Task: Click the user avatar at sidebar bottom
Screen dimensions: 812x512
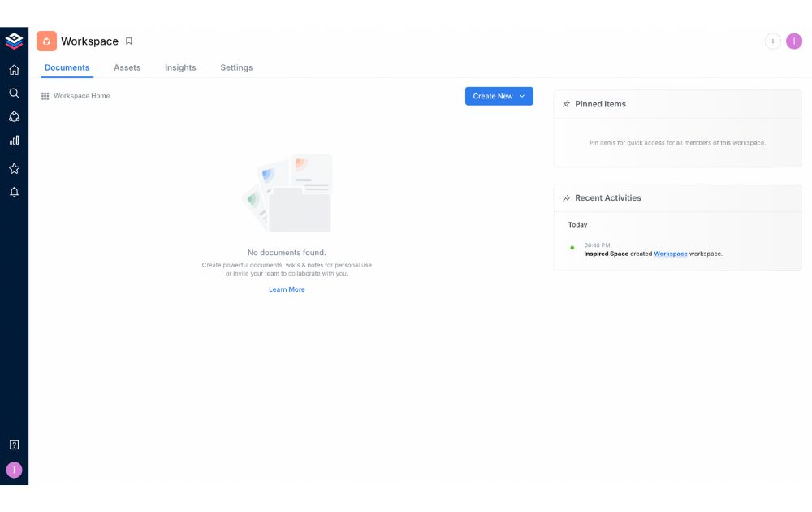Action: pyautogui.click(x=14, y=470)
